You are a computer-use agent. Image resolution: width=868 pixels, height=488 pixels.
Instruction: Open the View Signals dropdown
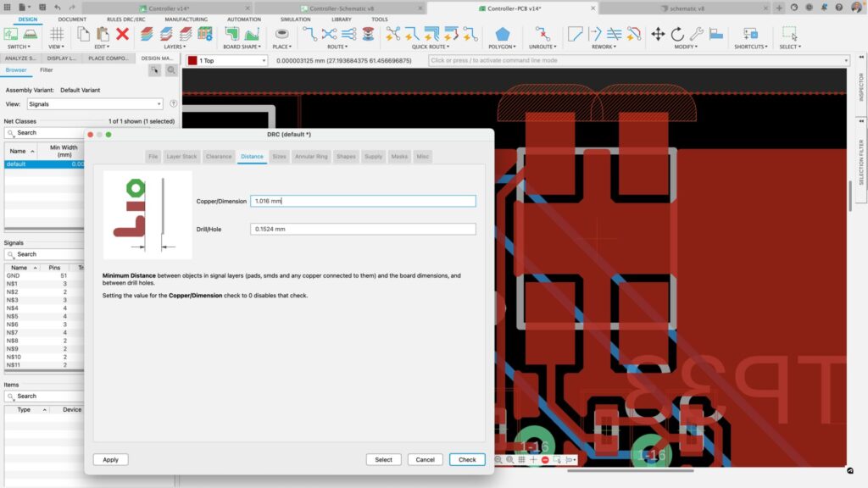click(94, 104)
